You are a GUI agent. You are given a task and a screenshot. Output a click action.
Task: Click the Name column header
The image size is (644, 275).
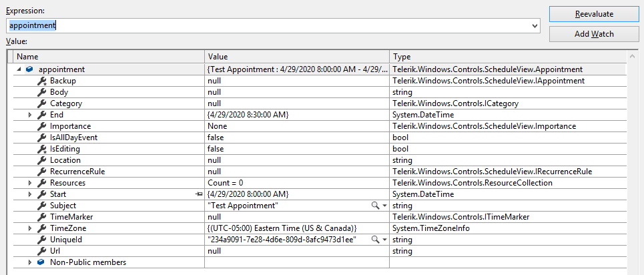pos(107,57)
